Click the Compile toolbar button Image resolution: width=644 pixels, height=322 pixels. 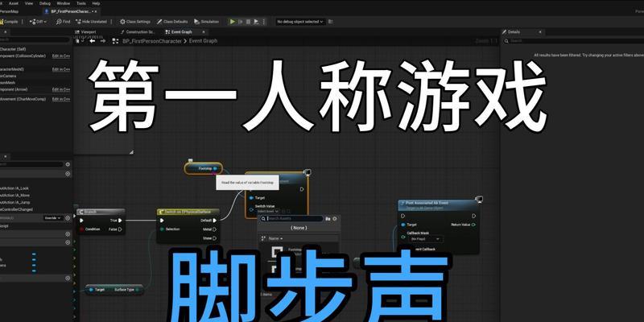click(9, 22)
